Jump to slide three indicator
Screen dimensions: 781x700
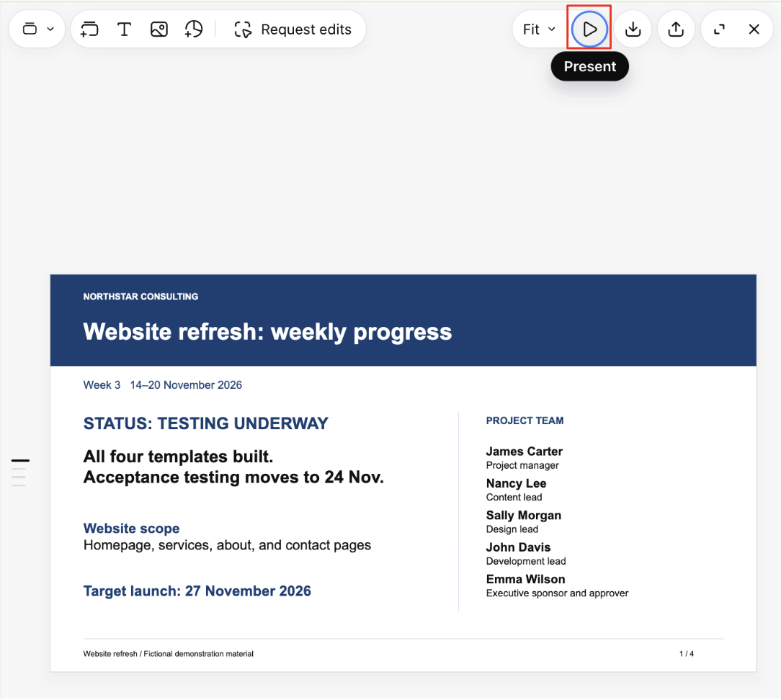click(x=19, y=477)
